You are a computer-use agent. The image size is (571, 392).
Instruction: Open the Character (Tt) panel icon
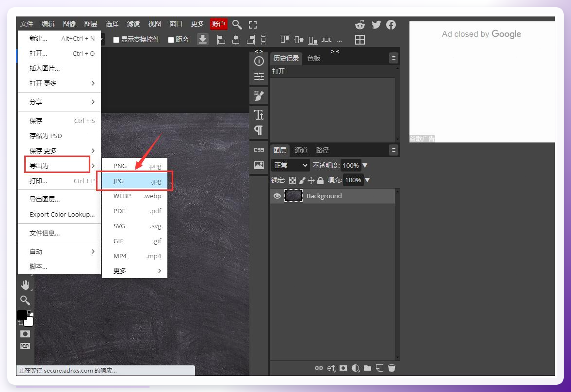tap(259, 115)
